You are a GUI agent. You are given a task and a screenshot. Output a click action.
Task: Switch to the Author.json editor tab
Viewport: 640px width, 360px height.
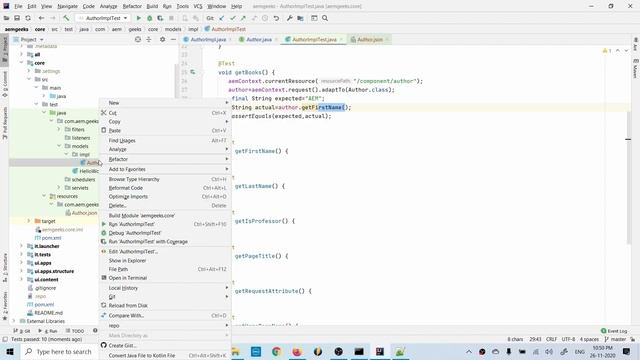coord(369,40)
